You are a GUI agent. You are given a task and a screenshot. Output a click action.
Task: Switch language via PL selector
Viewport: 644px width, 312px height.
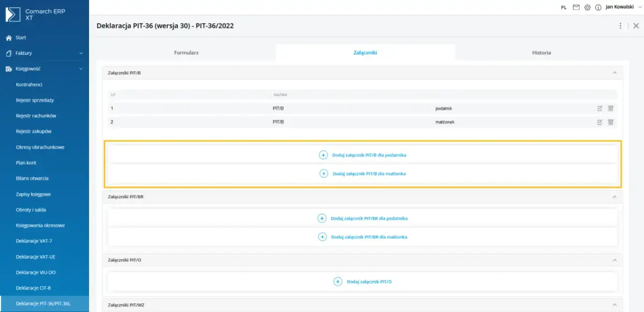click(563, 8)
